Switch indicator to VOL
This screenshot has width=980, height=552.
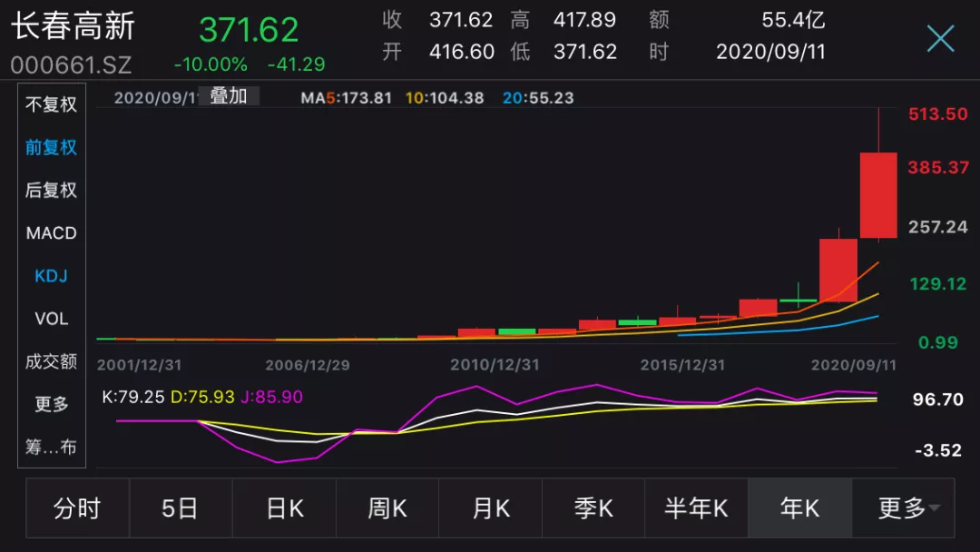[x=51, y=319]
